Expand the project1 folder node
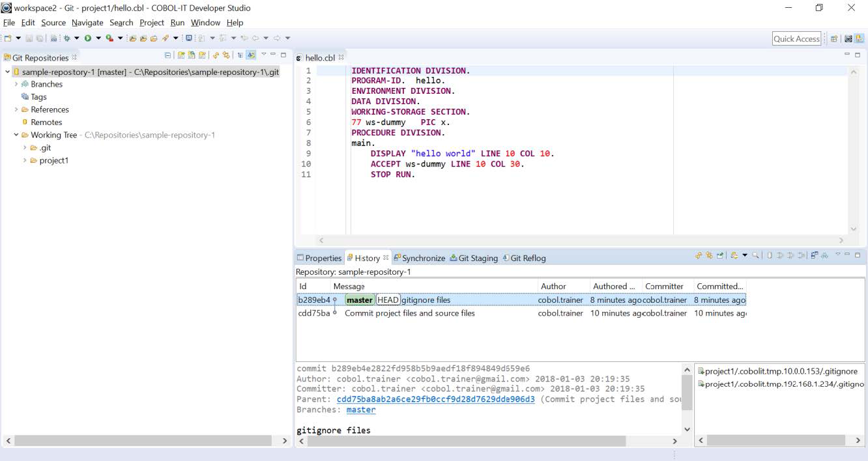This screenshot has width=868, height=461. point(25,160)
